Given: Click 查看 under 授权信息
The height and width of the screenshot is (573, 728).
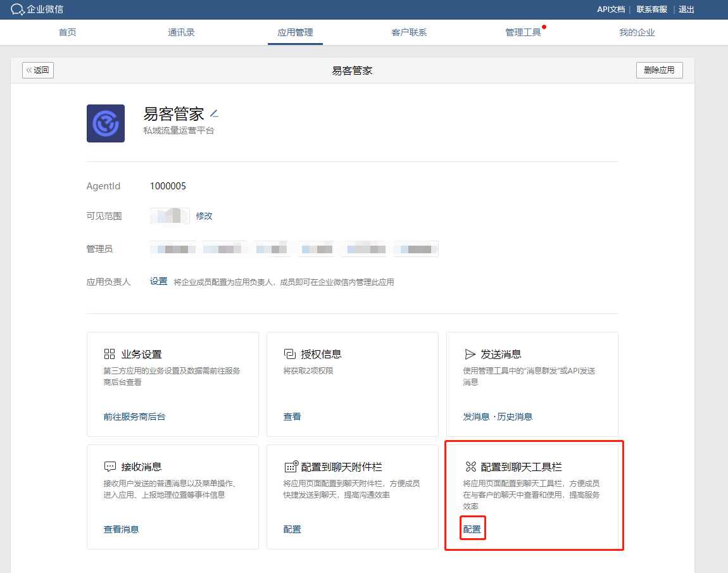Looking at the screenshot, I should pos(292,417).
